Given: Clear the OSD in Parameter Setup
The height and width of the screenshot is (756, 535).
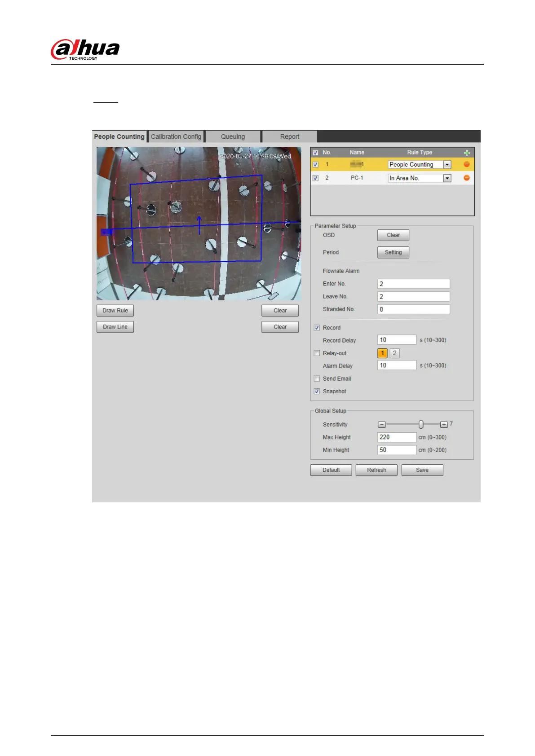Looking at the screenshot, I should click(x=393, y=235).
